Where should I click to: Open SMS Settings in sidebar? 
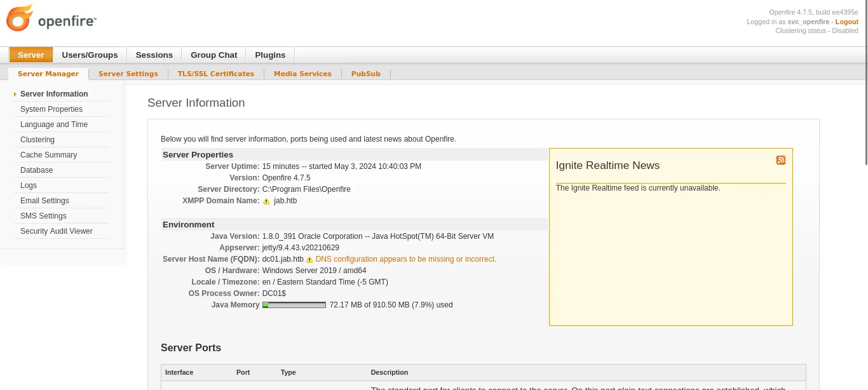(43, 216)
